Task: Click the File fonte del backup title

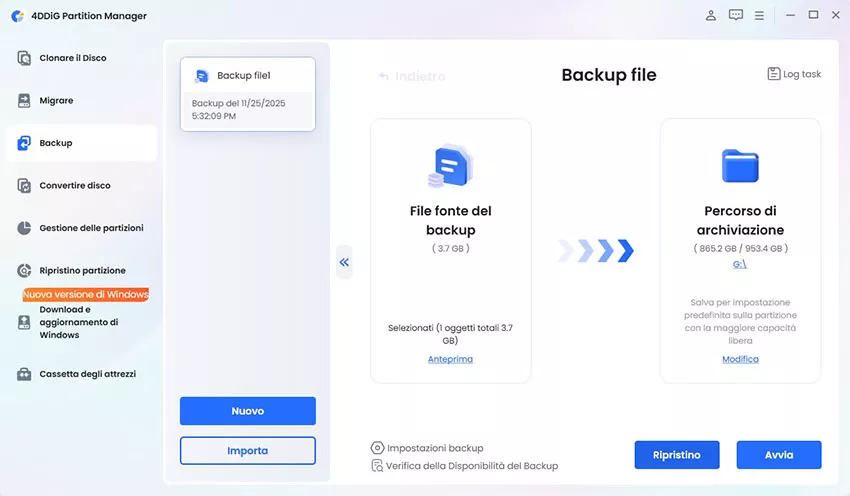Action: tap(450, 220)
